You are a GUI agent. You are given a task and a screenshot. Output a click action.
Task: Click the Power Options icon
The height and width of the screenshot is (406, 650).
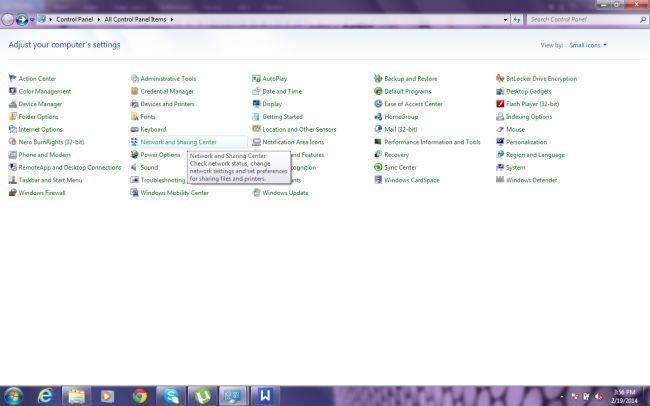click(134, 155)
